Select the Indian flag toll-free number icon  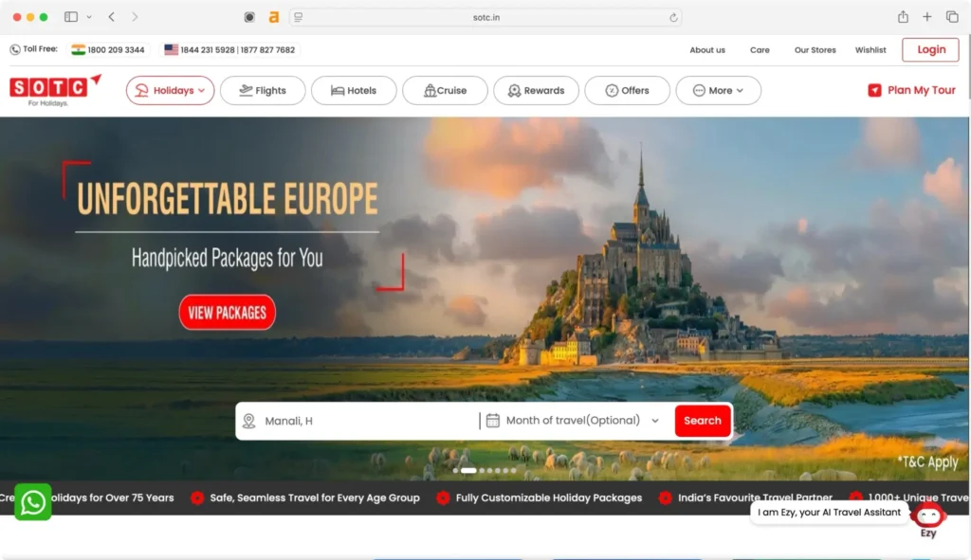click(x=78, y=48)
